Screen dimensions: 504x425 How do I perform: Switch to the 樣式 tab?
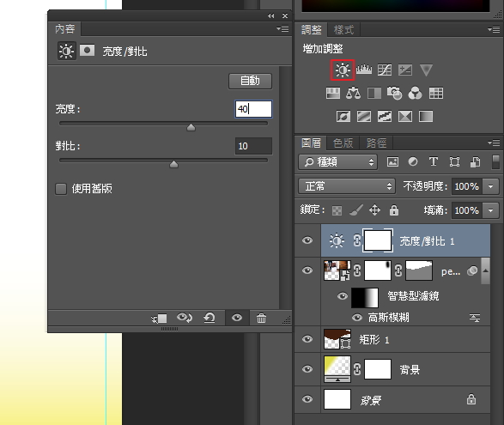click(x=343, y=30)
